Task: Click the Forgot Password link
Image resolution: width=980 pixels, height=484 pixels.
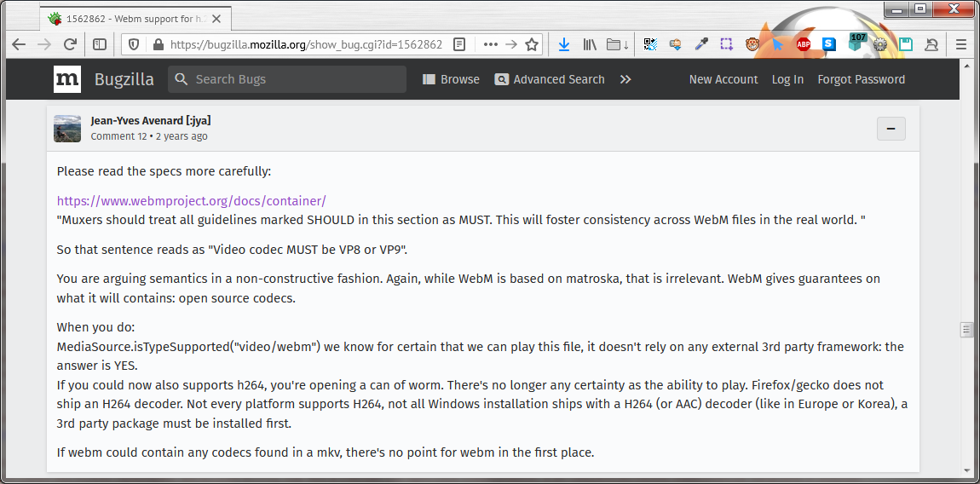Action: (862, 79)
